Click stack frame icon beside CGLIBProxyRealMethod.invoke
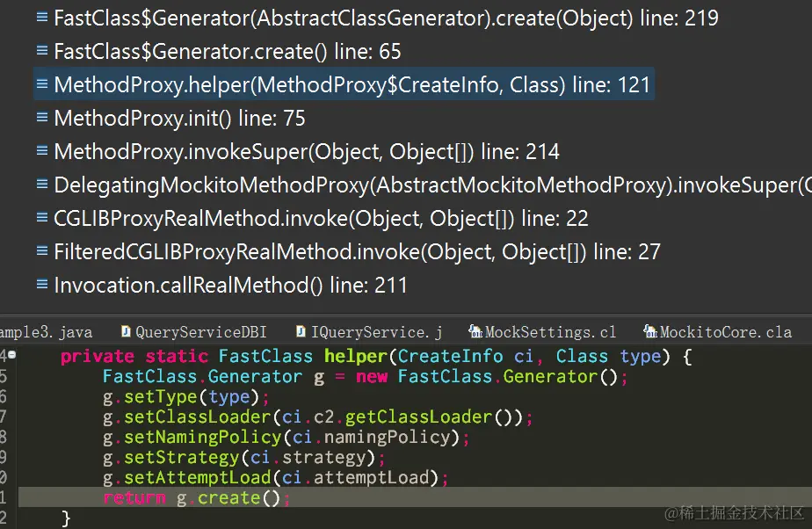812x529 pixels. (42, 217)
